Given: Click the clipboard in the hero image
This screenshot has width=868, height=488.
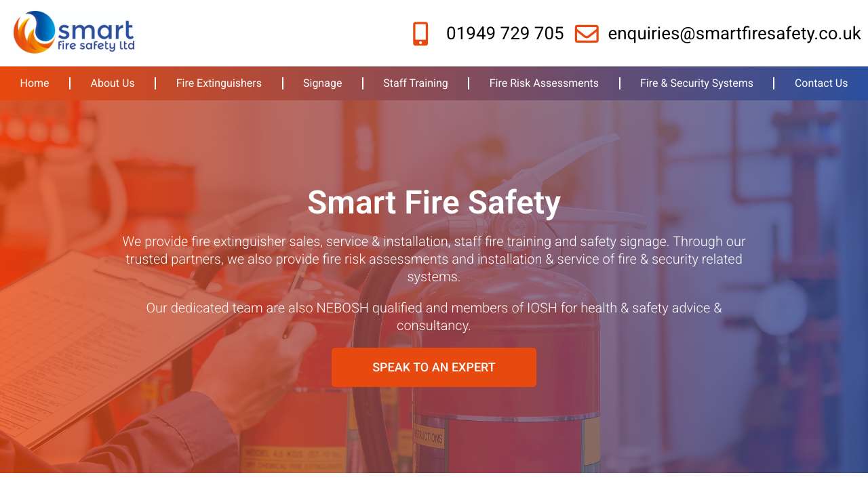Looking at the screenshot, I should pos(102,339).
